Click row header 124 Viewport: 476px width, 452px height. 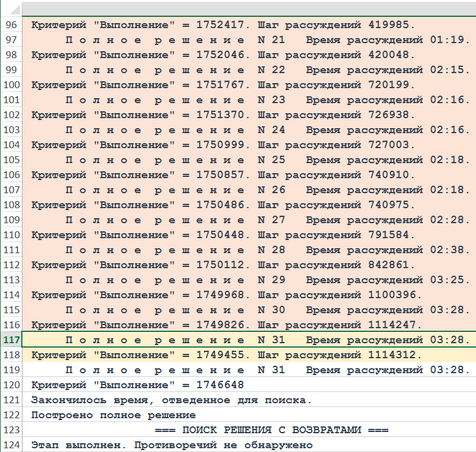click(x=11, y=445)
